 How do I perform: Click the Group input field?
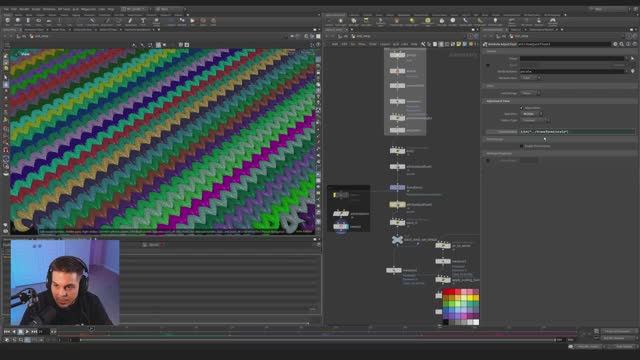point(572,58)
